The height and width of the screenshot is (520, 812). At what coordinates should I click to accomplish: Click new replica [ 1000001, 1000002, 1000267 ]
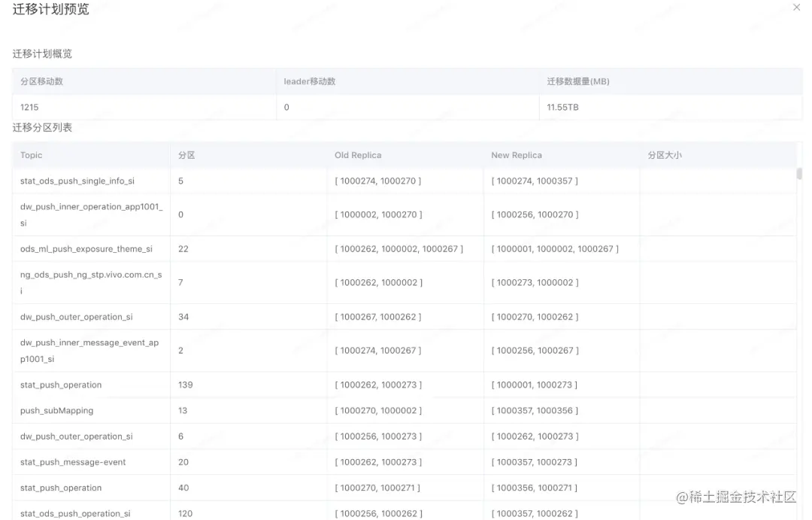(555, 249)
